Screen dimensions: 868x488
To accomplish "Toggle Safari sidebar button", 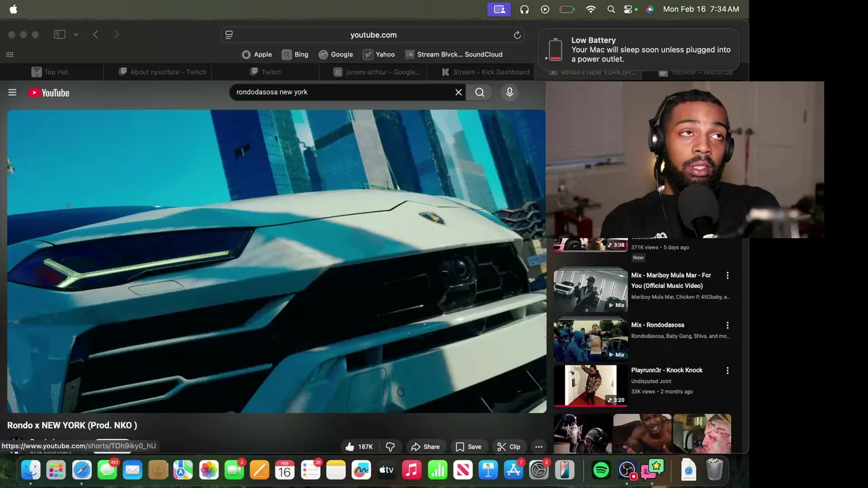I will pos(60,35).
